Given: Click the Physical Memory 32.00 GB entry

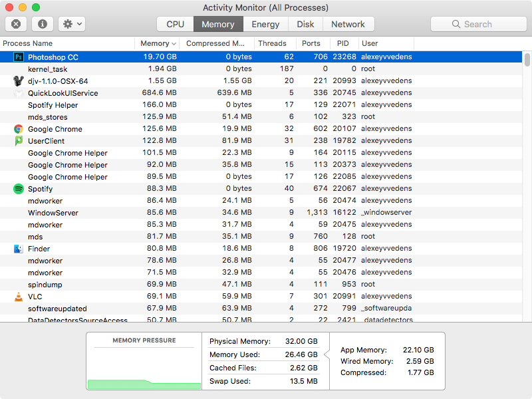Looking at the screenshot, I should click(263, 341).
